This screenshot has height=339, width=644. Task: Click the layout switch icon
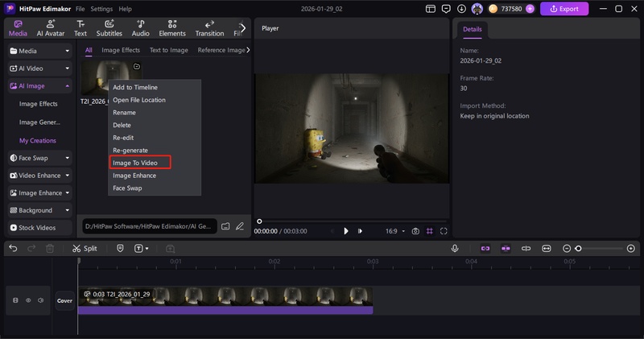point(431,9)
